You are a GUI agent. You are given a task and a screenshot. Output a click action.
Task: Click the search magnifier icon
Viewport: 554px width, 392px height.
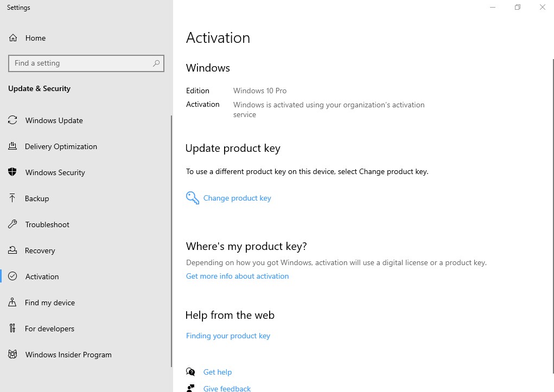(x=156, y=63)
